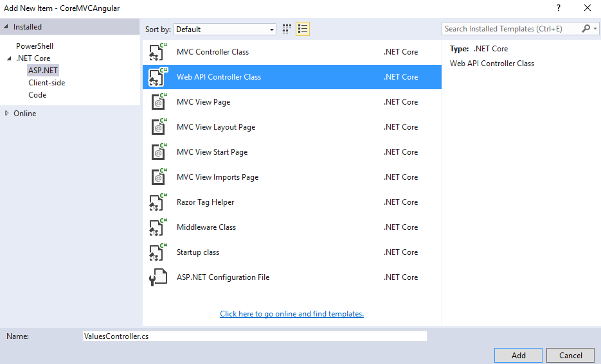Choose the Startup class template
Image resolution: width=601 pixels, height=364 pixels.
(x=292, y=252)
